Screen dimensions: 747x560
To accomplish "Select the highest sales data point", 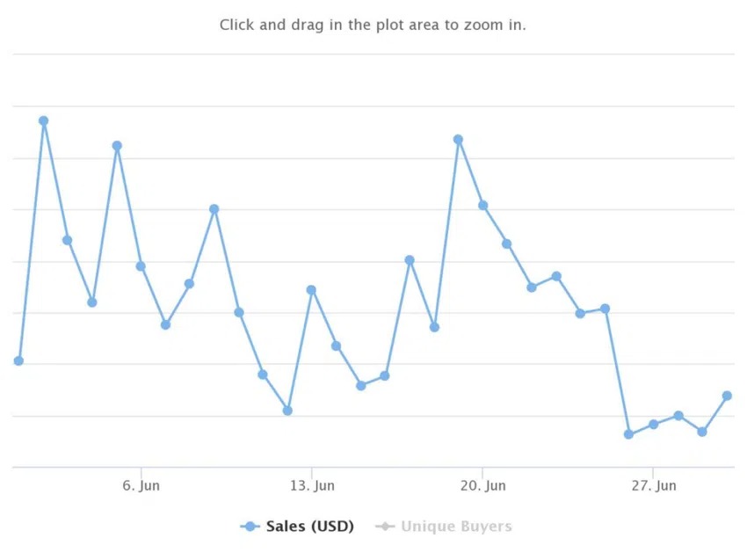I will (x=43, y=121).
